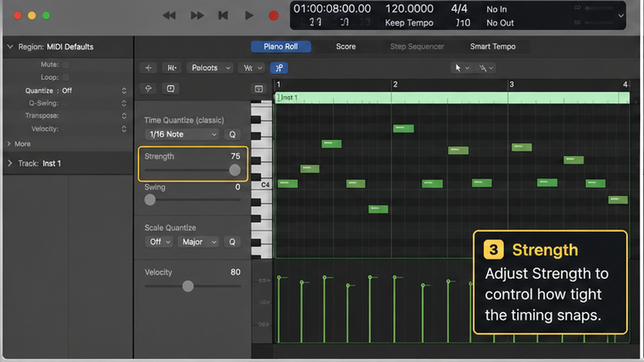Select the lowest note in bar 1
The height and width of the screenshot is (362, 644).
(x=378, y=209)
